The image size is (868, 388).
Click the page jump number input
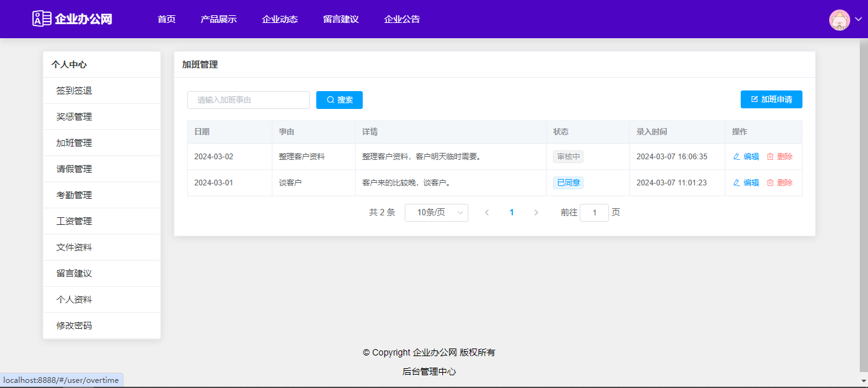[x=594, y=213]
